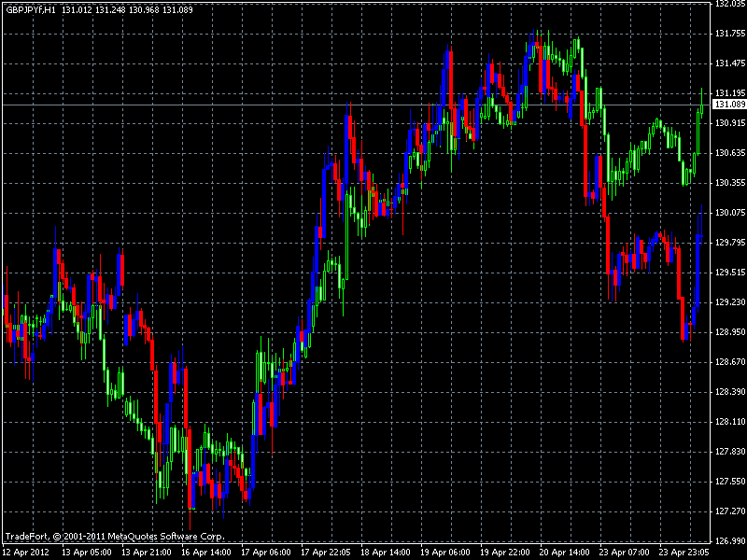Image resolution: width=747 pixels, height=560 pixels.
Task: Click the 23 Apr 23:05 time label
Action: click(684, 553)
